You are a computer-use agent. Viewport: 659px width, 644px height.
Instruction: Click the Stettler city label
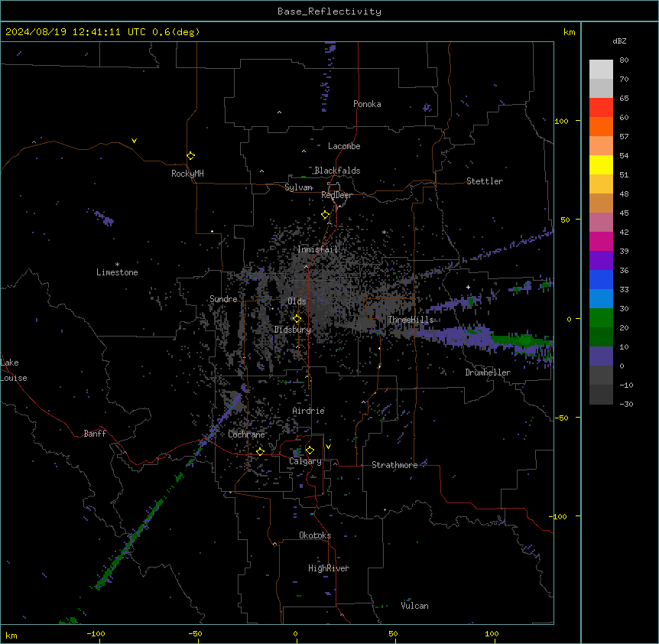coord(484,181)
